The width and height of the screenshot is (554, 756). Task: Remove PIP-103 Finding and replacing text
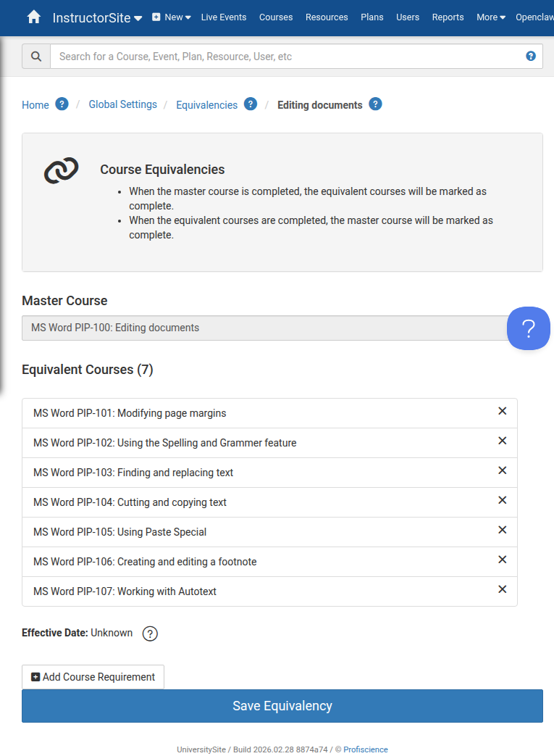point(502,470)
